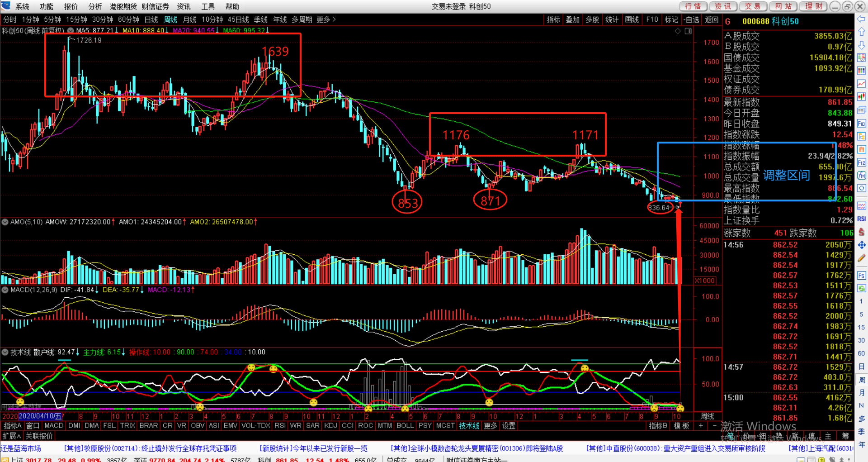Select the 60分钟 period tab
Viewport: 868px width, 462px height.
click(128, 19)
